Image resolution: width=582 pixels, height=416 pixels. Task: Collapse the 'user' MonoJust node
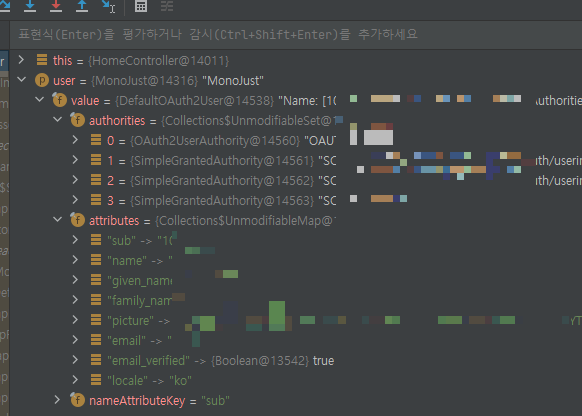pos(22,79)
